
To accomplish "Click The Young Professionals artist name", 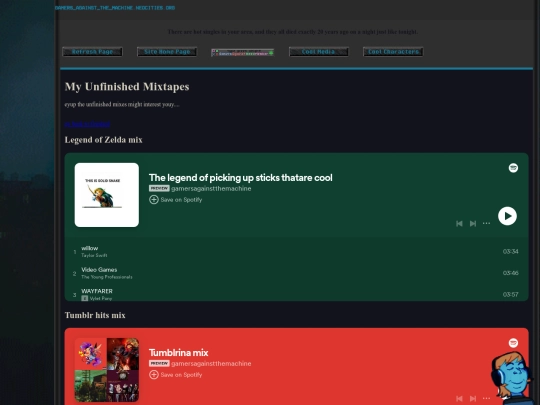I will tap(107, 277).
